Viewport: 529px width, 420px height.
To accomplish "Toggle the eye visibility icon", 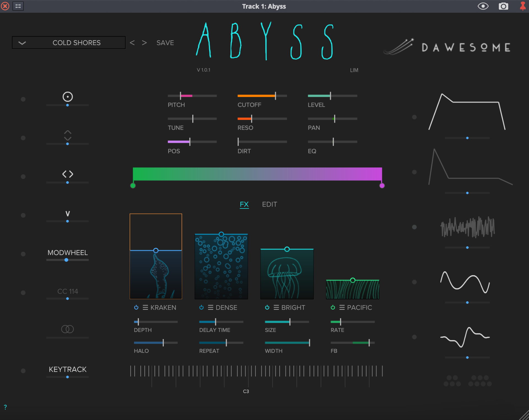I will [x=483, y=6].
